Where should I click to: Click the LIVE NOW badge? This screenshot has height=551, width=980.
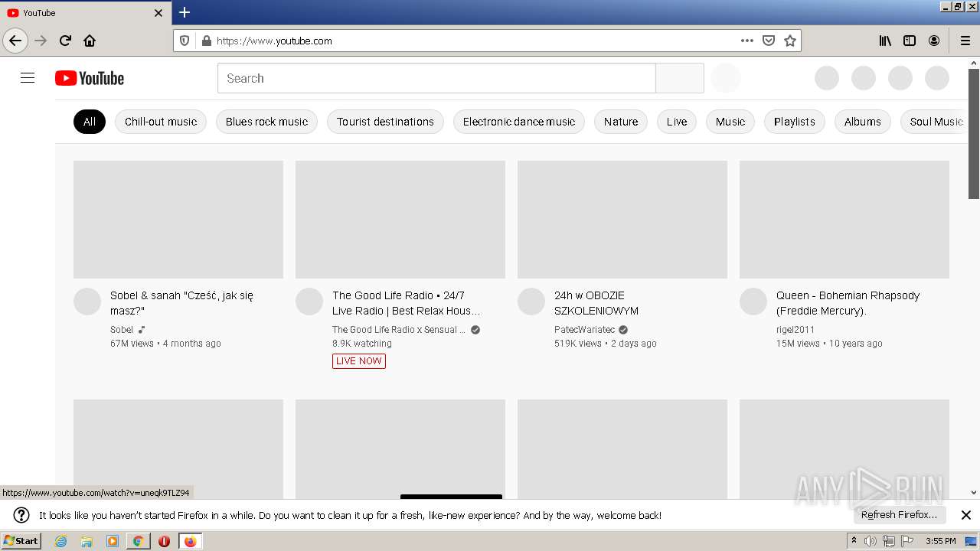359,361
